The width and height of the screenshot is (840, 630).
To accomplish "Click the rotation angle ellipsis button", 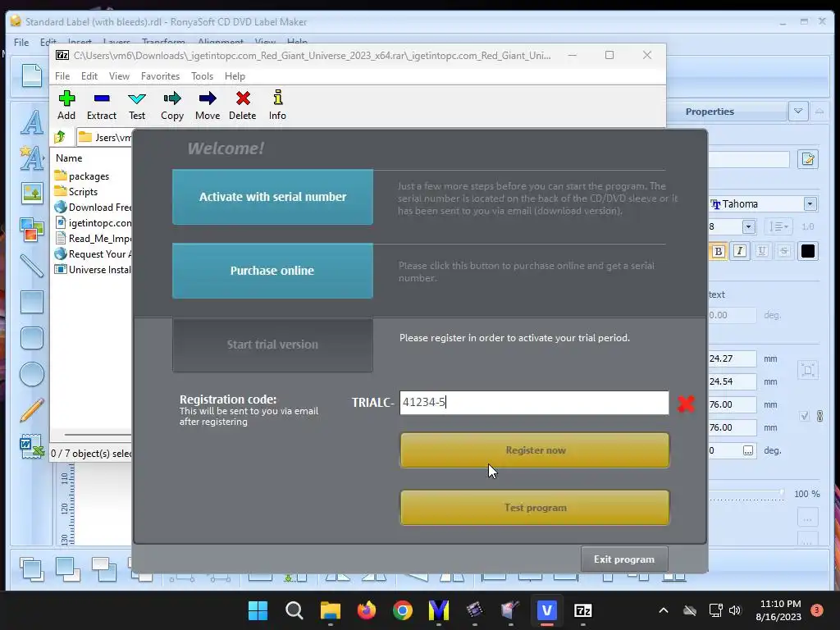I will click(x=748, y=450).
